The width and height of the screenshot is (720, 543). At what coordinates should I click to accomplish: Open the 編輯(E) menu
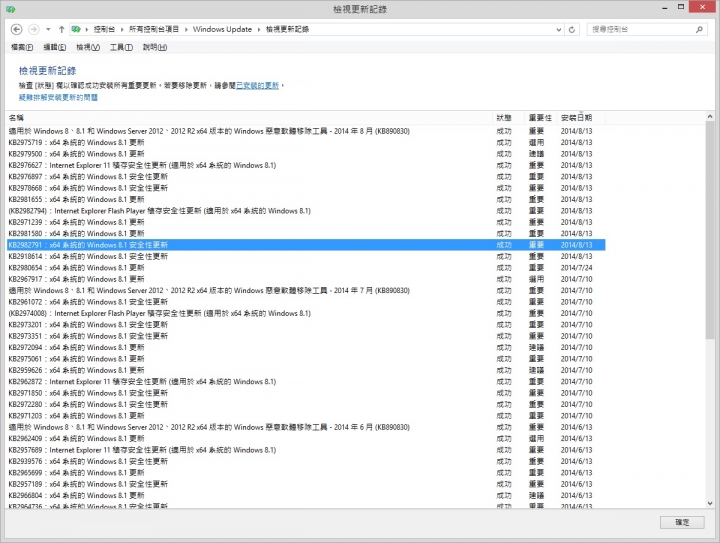pyautogui.click(x=55, y=47)
